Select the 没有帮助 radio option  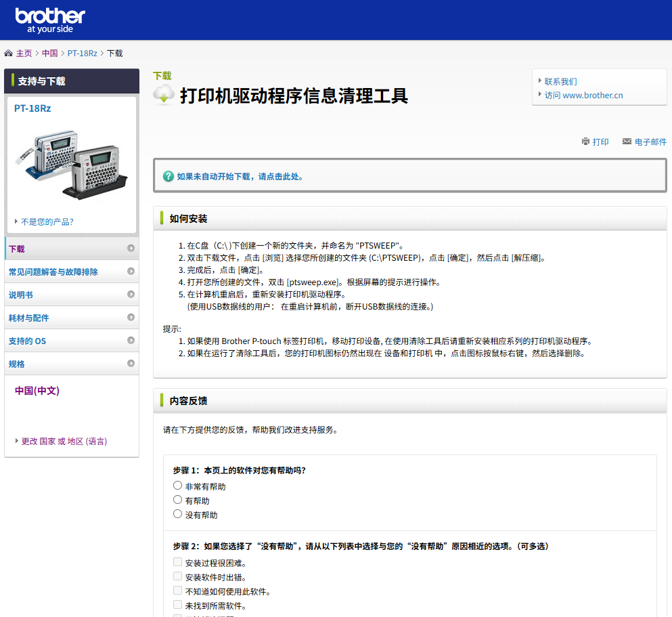tap(178, 514)
